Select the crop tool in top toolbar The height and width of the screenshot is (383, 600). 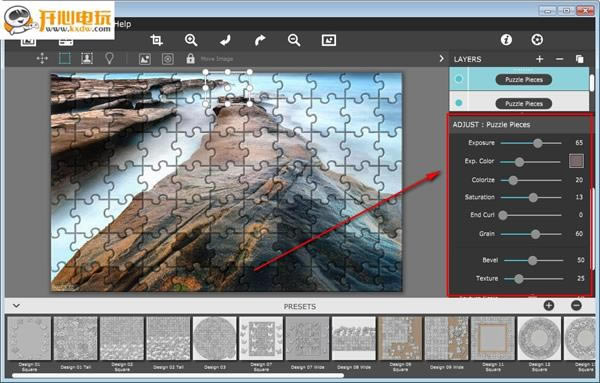pyautogui.click(x=156, y=40)
